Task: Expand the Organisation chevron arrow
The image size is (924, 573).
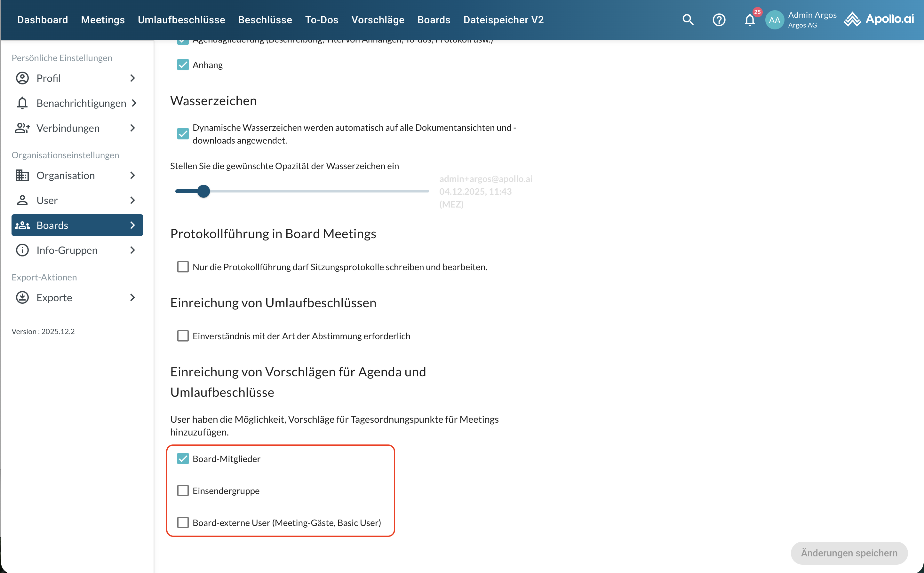Action: click(132, 176)
